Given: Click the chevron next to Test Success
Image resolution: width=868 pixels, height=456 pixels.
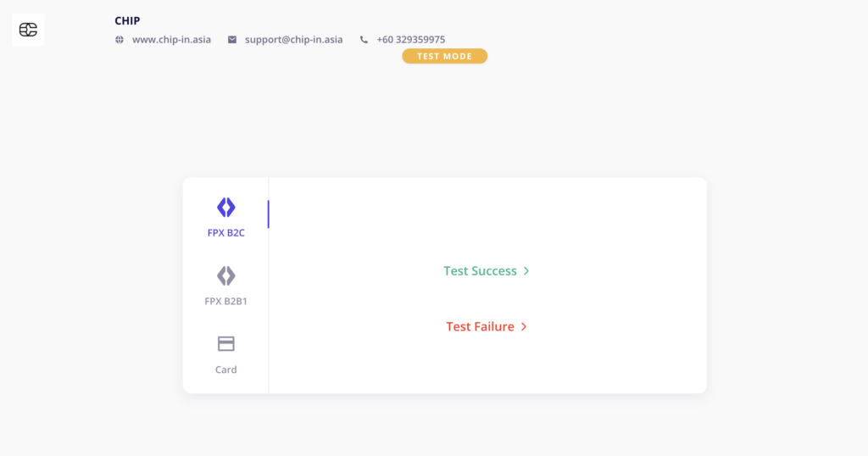Looking at the screenshot, I should [x=526, y=271].
